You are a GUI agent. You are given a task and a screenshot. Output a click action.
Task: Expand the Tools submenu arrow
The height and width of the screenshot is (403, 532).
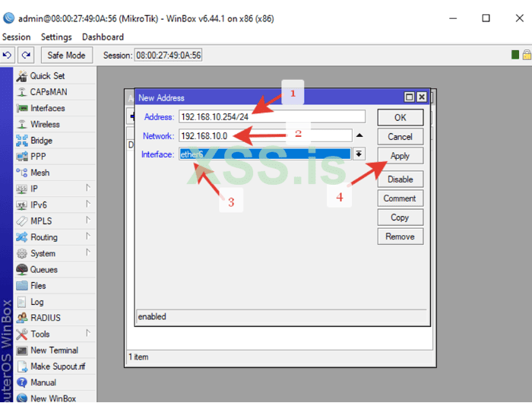pos(88,333)
